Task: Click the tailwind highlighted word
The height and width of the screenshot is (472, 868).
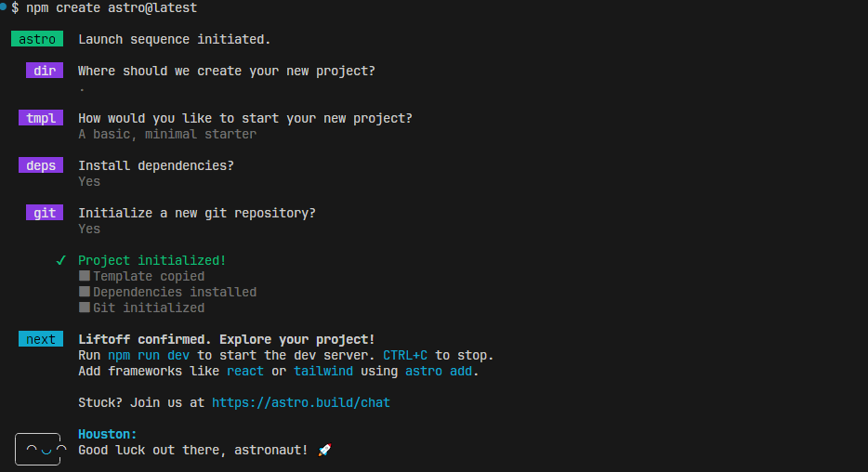Action: (x=323, y=371)
